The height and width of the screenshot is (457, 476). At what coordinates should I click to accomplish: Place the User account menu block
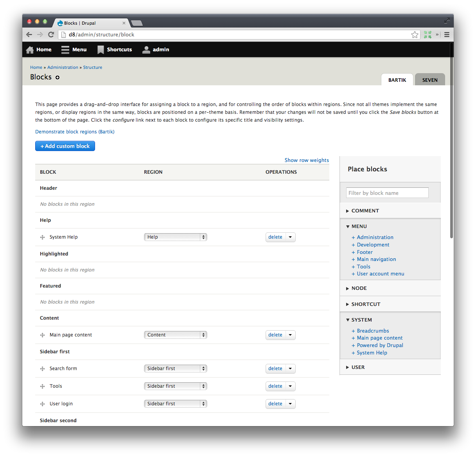378,273
